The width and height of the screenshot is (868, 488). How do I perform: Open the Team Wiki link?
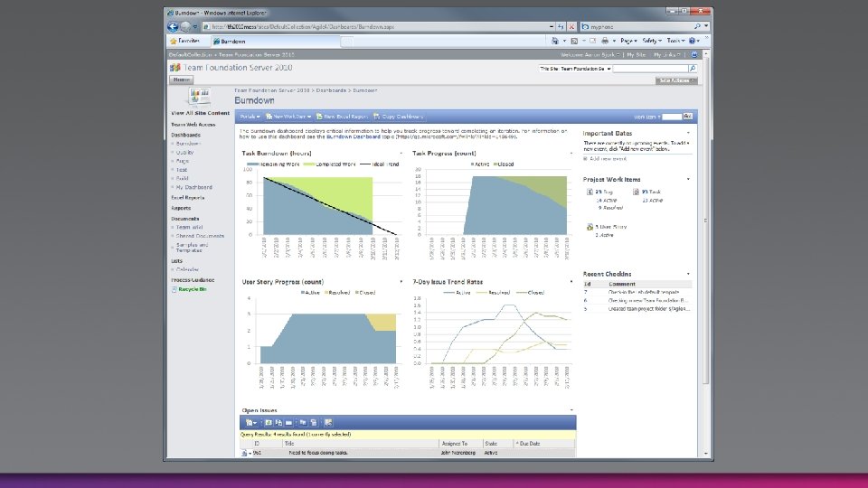tap(189, 228)
